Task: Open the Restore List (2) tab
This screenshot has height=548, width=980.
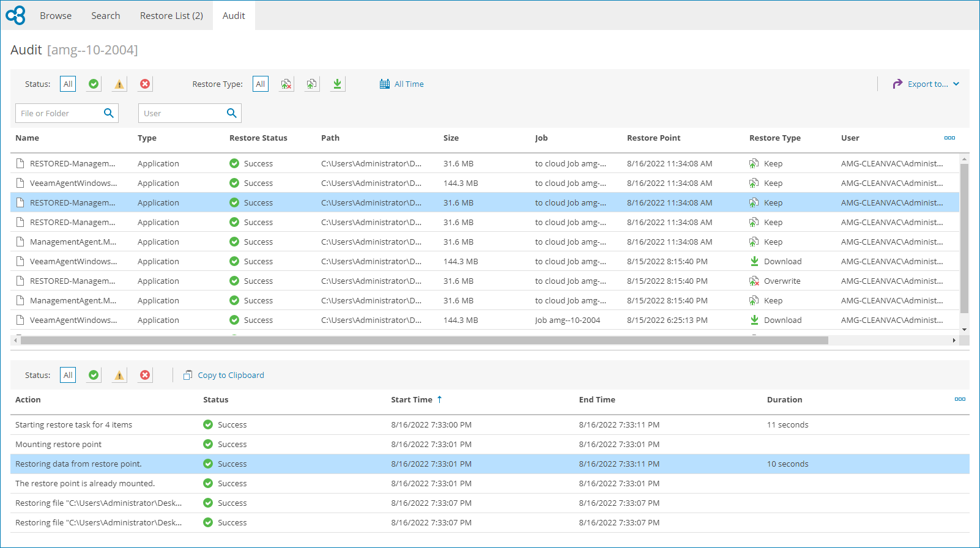Action: click(171, 15)
